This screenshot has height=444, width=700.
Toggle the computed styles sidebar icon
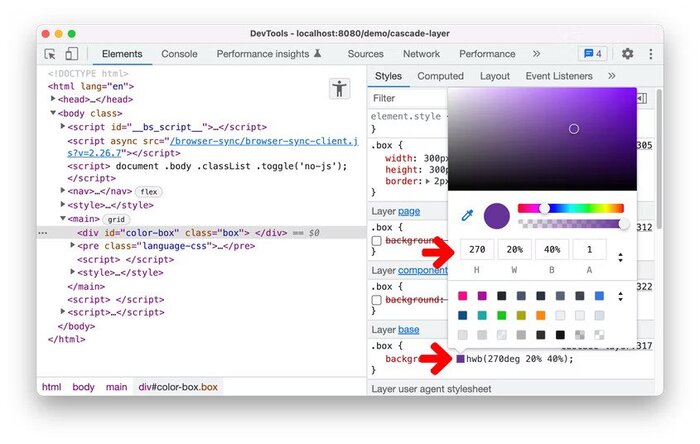tap(640, 98)
